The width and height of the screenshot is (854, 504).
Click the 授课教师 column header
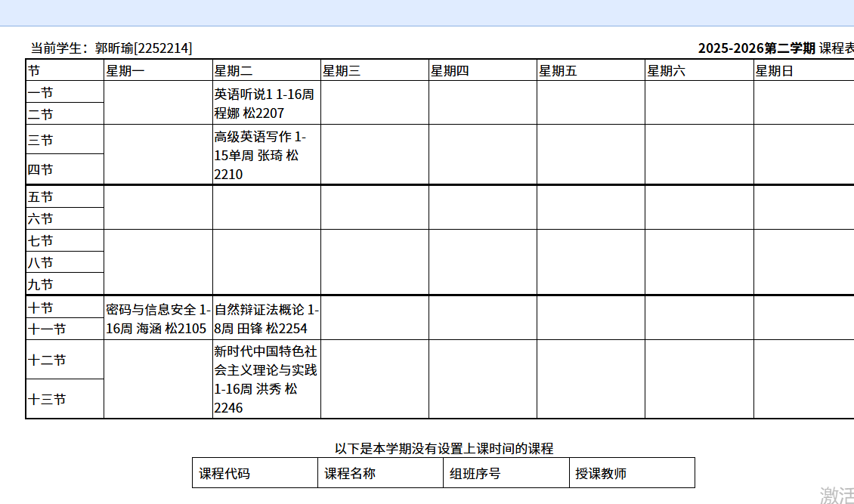click(x=601, y=474)
